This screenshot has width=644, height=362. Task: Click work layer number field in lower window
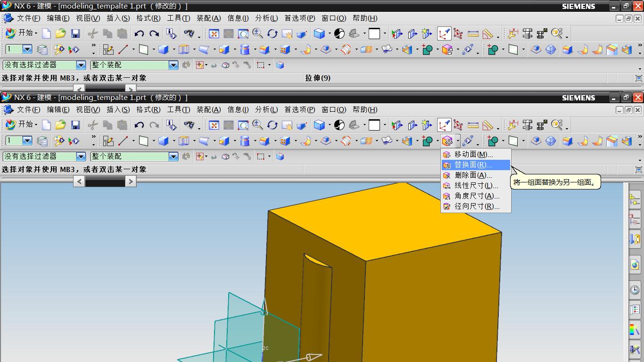pos(14,141)
